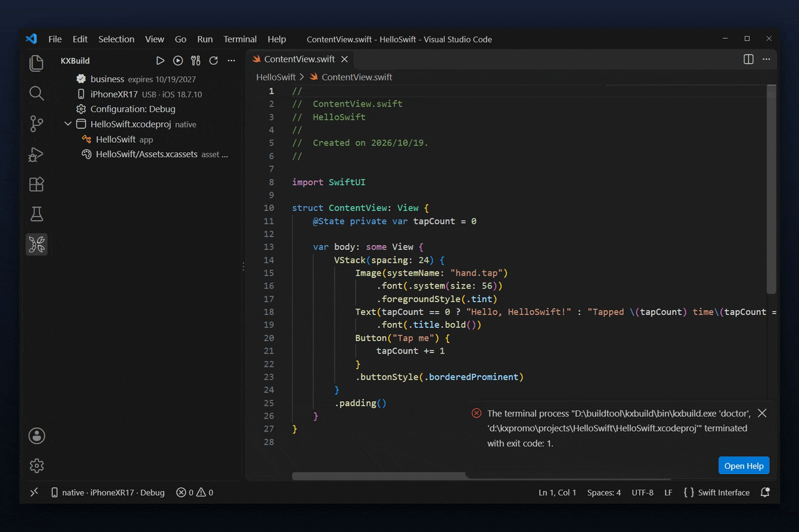Viewport: 799px width, 532px height.
Task: Change the Spaces: 4 indentation setting
Action: 604,493
